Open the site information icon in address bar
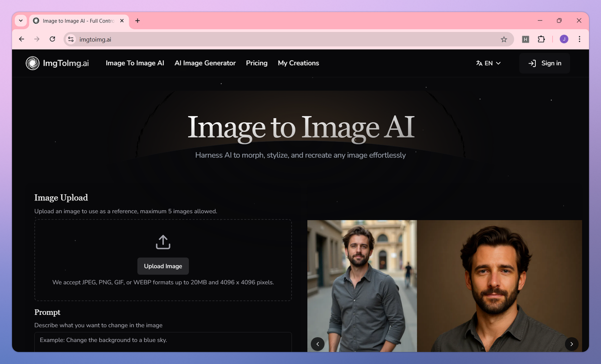Screen dimensions: 601x364 tap(70, 39)
